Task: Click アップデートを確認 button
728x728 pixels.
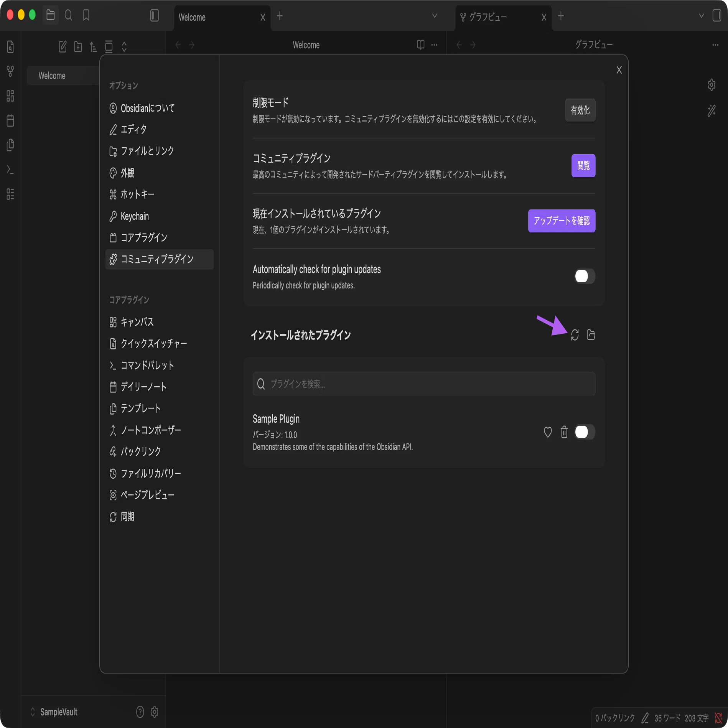Action: click(x=562, y=221)
